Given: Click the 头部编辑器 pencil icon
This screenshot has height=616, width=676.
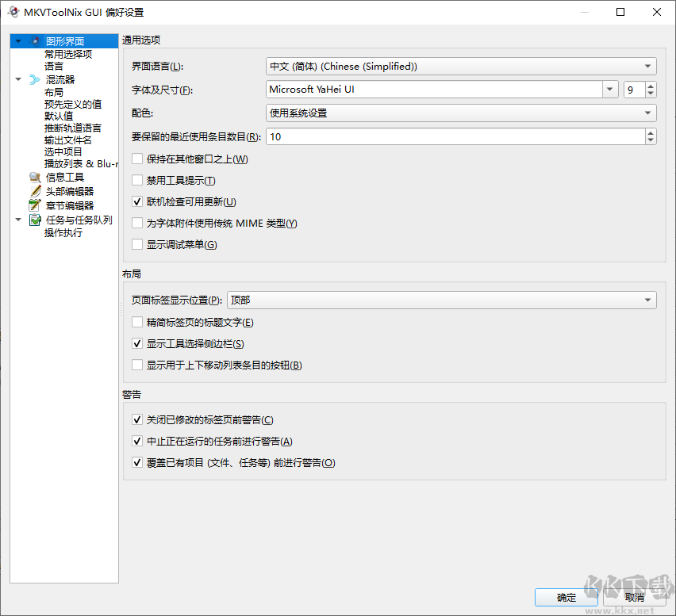Looking at the screenshot, I should [x=35, y=191].
